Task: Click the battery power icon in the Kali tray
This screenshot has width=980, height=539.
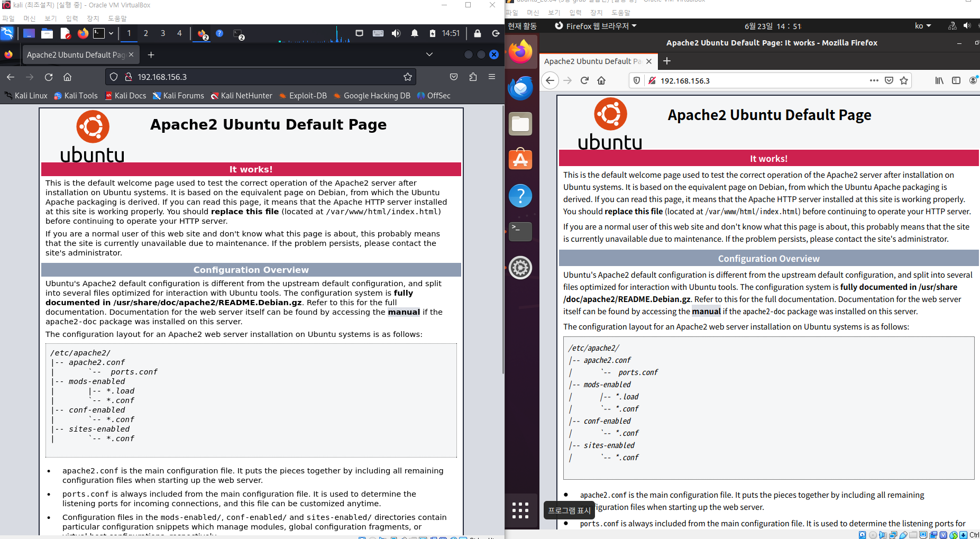Action: coord(432,33)
